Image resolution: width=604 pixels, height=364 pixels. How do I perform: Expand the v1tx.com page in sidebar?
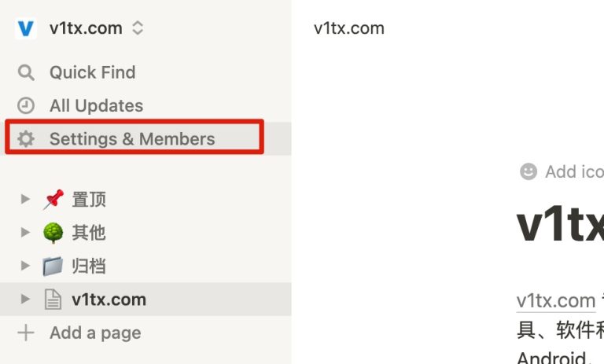pyautogui.click(x=25, y=299)
